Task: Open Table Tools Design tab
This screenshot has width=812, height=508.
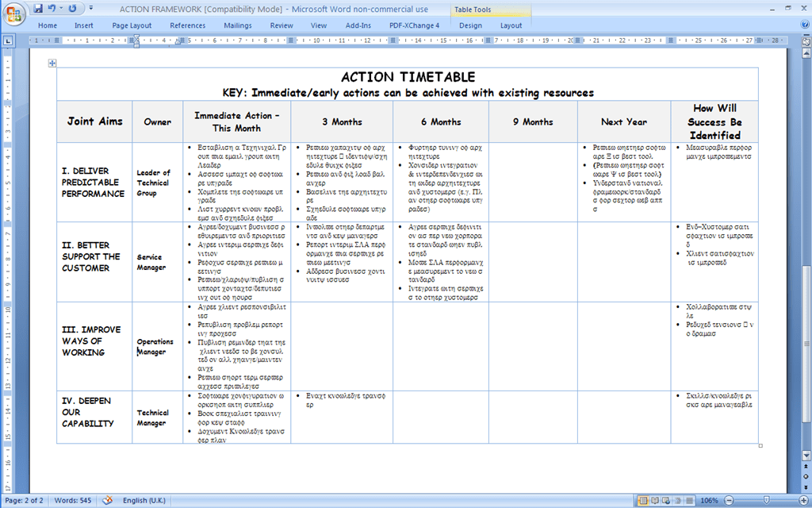Action: (470, 25)
